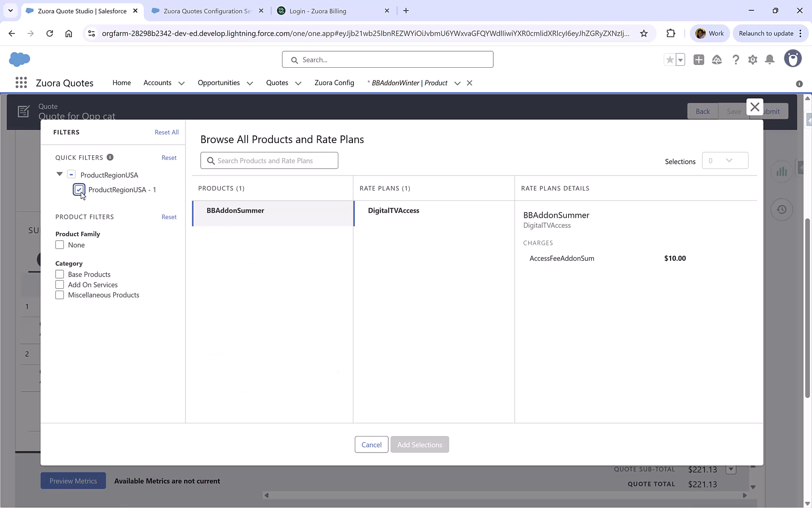Open Setup via the gear icon
Screen dimensions: 812x508
click(x=753, y=59)
